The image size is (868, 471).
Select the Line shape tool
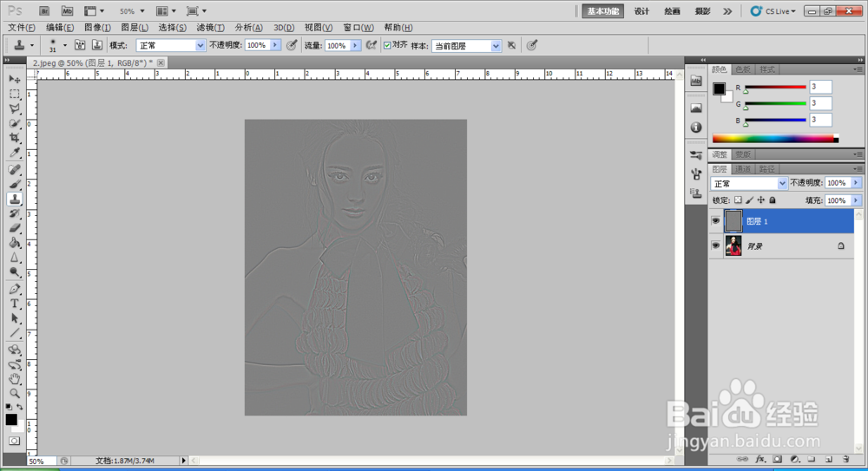point(15,333)
